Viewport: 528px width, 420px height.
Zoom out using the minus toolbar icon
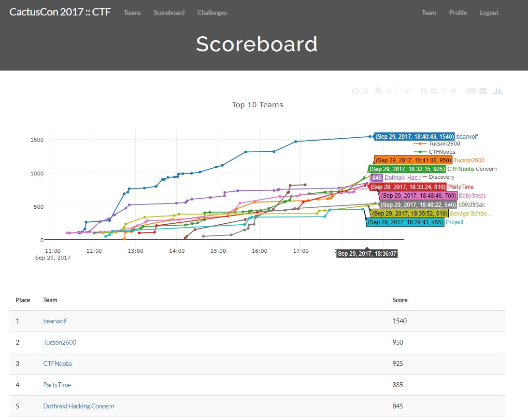tap(433, 90)
